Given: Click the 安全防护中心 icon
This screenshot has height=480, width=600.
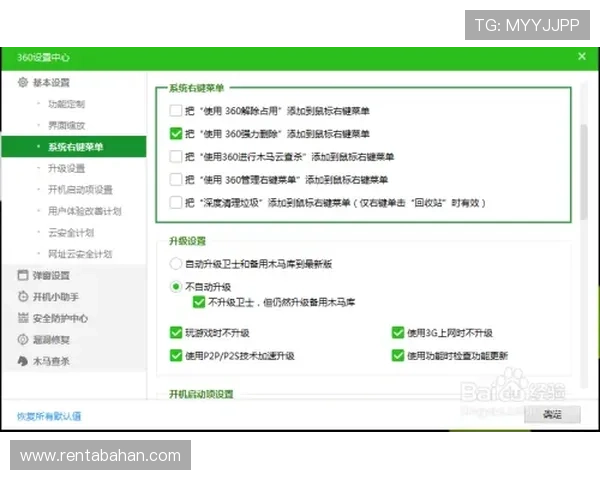Looking at the screenshot, I should pos(23,318).
